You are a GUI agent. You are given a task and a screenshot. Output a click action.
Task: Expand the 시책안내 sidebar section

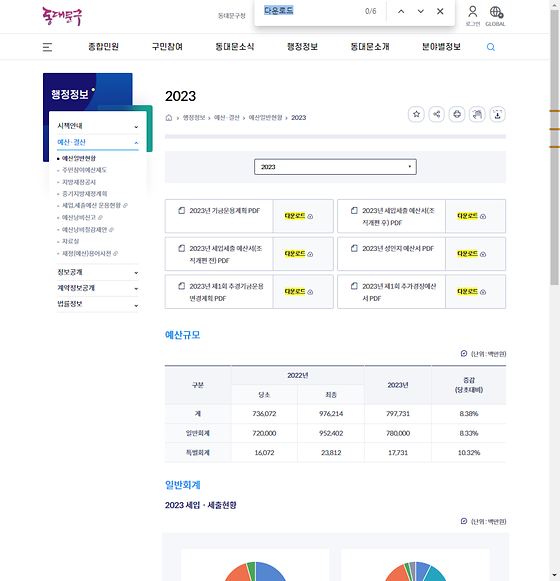coord(97,126)
